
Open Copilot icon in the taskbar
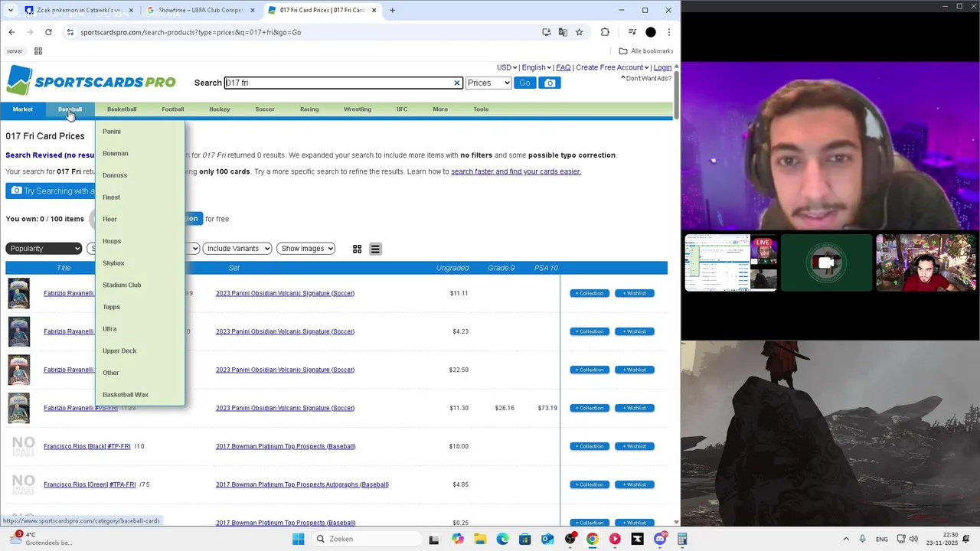tap(457, 539)
